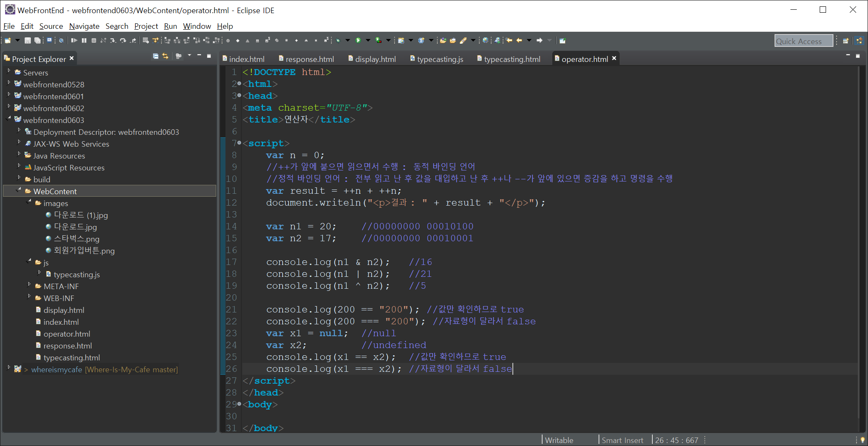The image size is (868, 446).
Task: Expand the webfrontend0528 project
Action: 9,83
